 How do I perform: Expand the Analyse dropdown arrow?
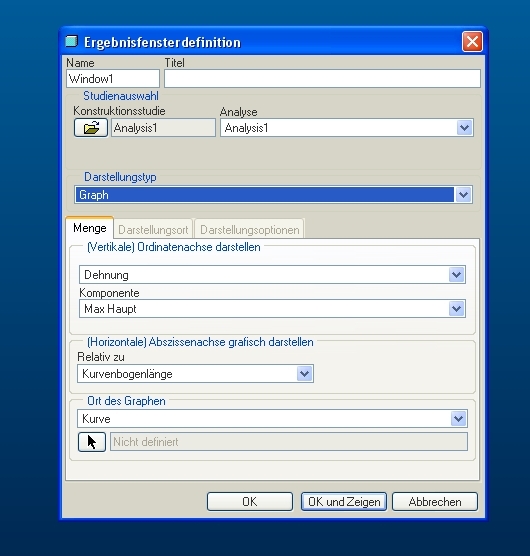pos(464,128)
